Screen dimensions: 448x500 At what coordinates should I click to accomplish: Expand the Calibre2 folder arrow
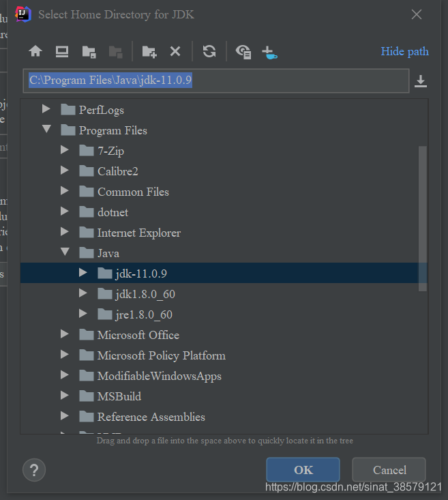pyautogui.click(x=65, y=171)
